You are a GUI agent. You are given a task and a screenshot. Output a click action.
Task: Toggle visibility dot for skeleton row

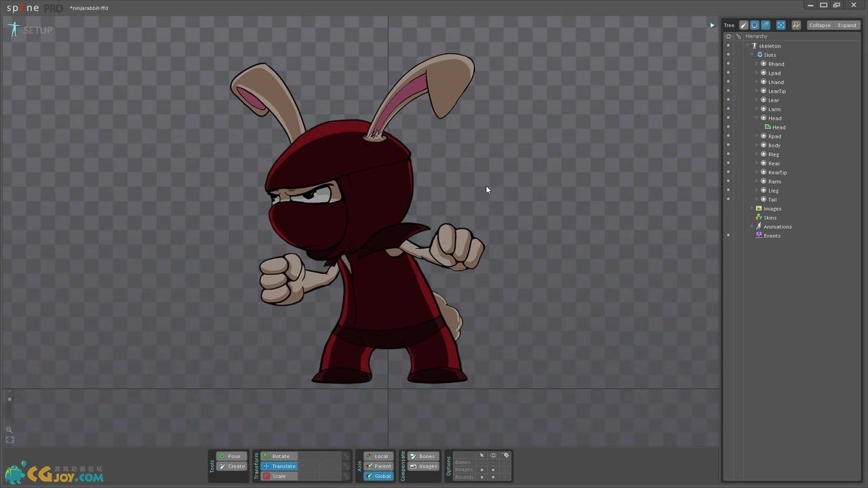[x=728, y=46]
